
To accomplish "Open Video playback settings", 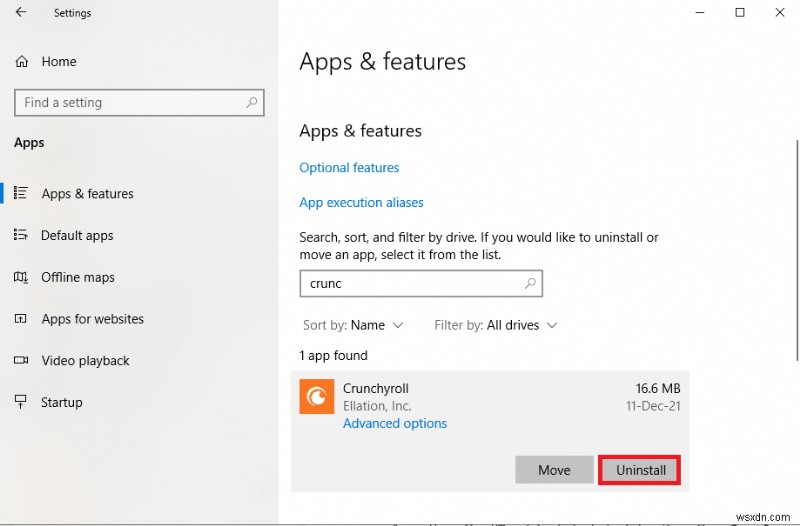I will point(85,361).
